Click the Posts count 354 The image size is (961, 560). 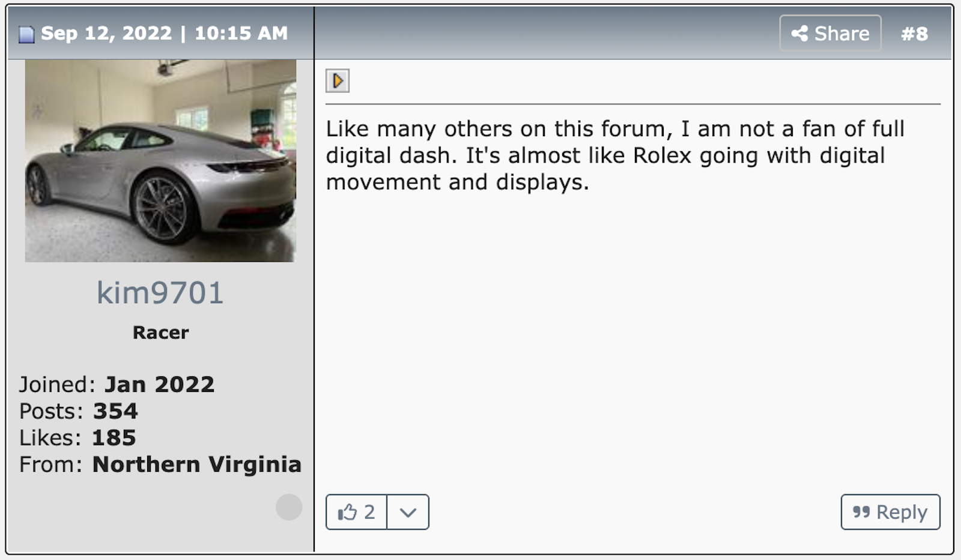115,411
